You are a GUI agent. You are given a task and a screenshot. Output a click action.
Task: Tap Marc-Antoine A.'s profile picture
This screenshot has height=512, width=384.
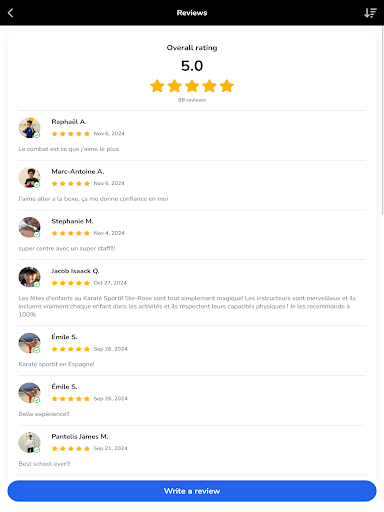[29, 177]
